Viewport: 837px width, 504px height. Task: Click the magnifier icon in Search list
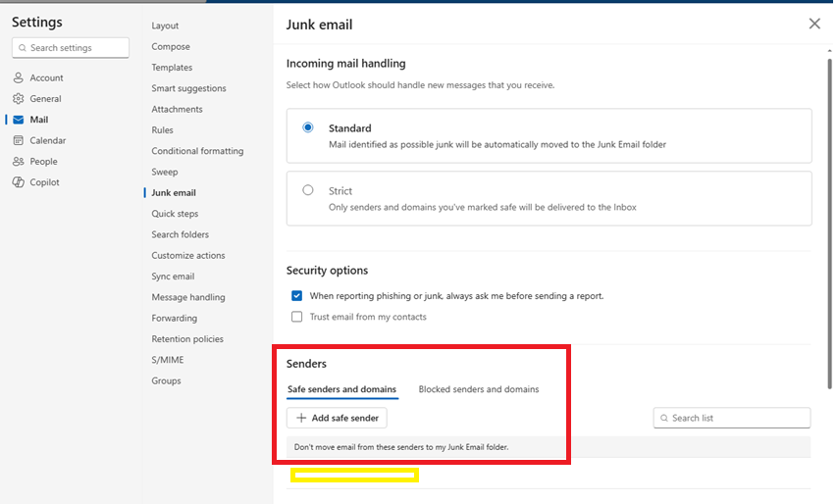click(664, 418)
